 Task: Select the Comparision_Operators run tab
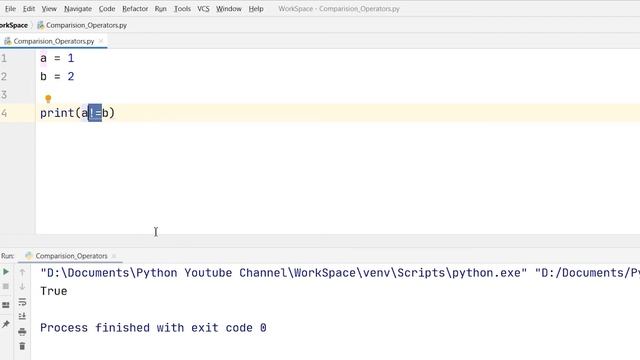click(x=71, y=256)
